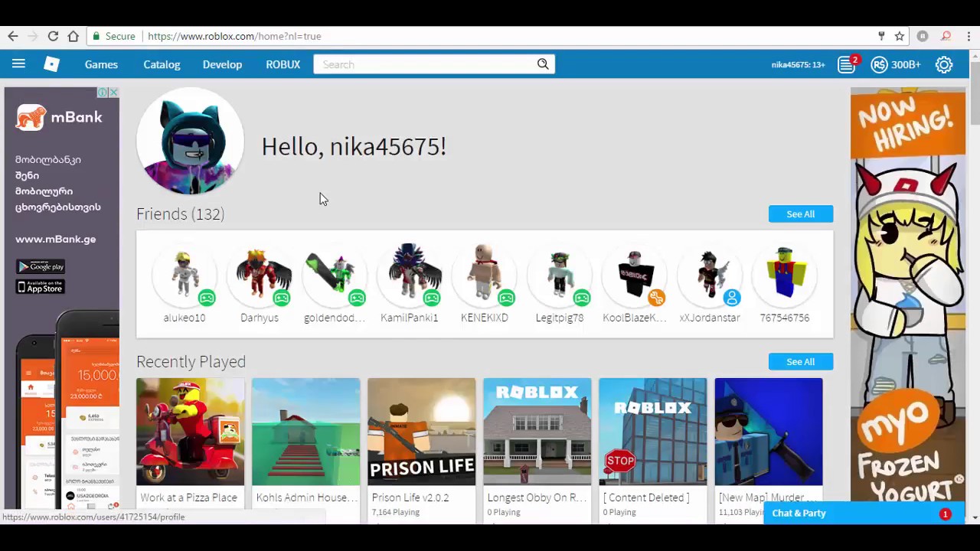Open the settings gear icon
The width and height of the screenshot is (980, 551).
coord(944,64)
